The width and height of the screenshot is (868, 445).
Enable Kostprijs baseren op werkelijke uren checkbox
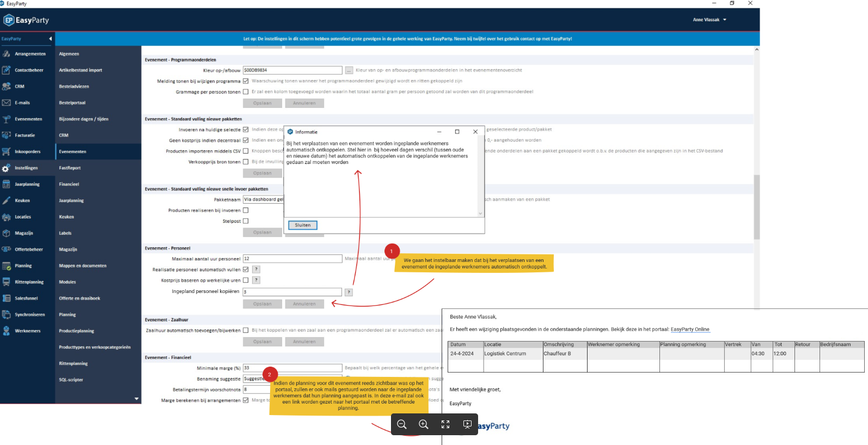(246, 281)
